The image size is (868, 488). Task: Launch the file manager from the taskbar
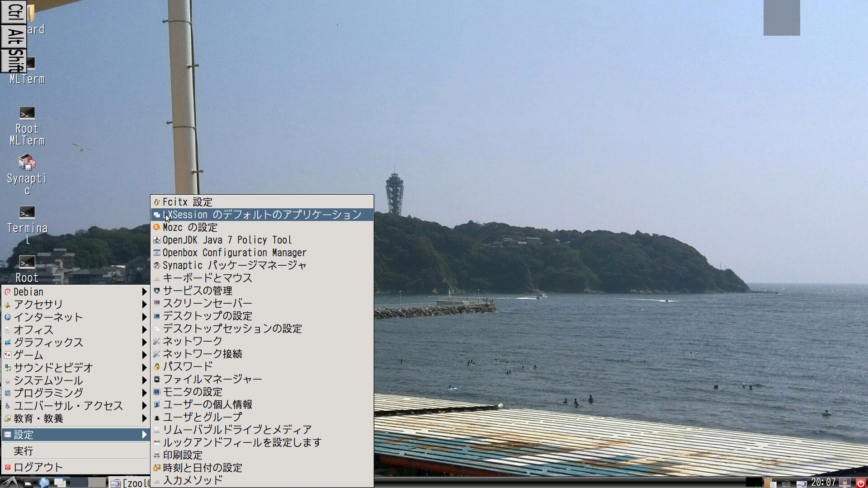(x=27, y=483)
